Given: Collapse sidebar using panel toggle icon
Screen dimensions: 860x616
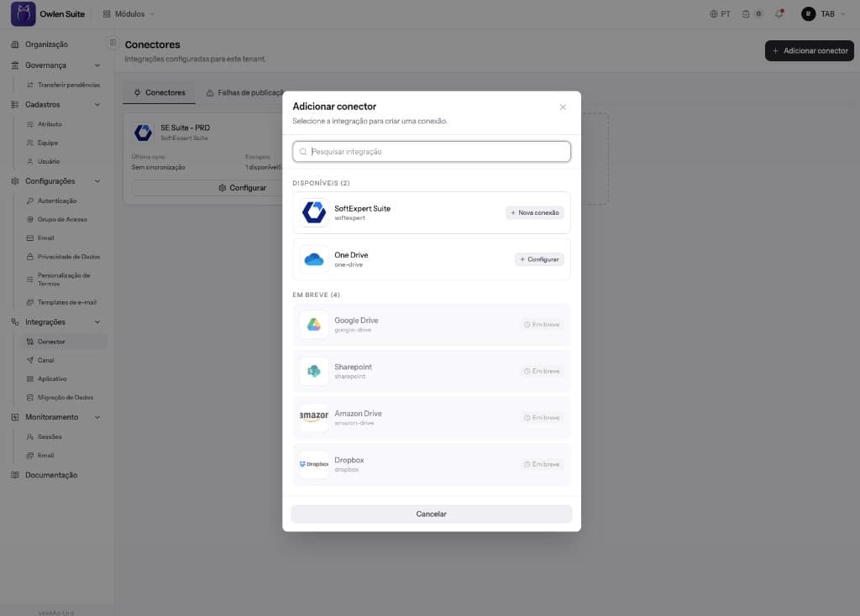Looking at the screenshot, I should click(113, 42).
